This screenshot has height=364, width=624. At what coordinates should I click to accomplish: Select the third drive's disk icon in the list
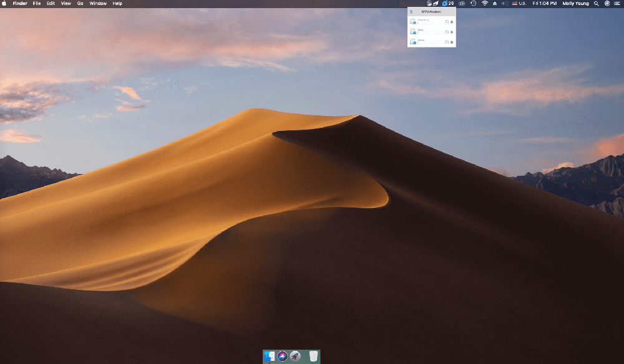412,42
